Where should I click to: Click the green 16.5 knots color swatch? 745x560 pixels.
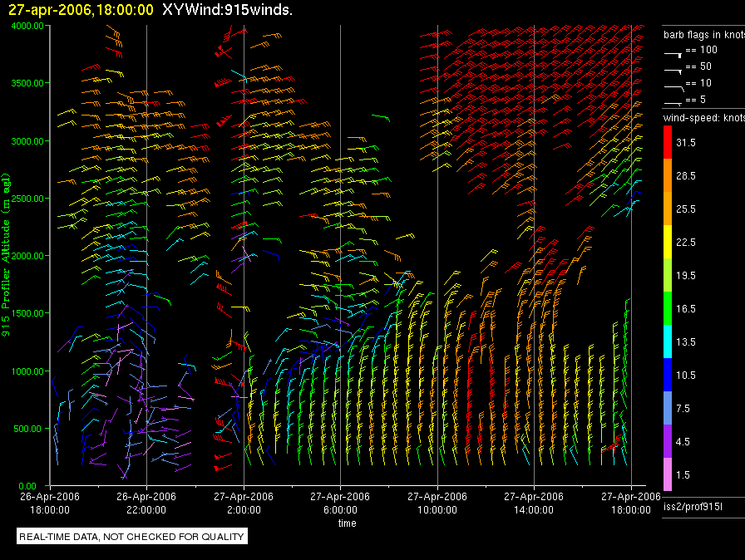coord(668,308)
